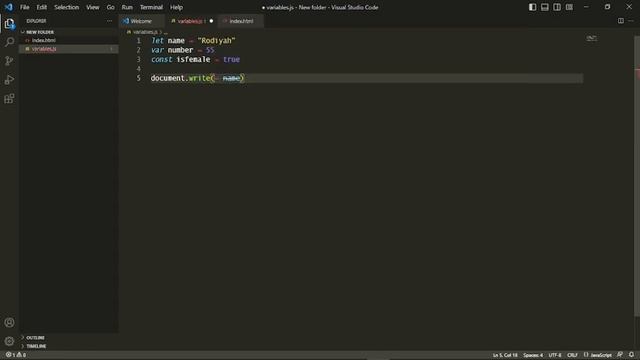This screenshot has height=360, width=640.
Task: Open the Selection menu
Action: [67, 7]
